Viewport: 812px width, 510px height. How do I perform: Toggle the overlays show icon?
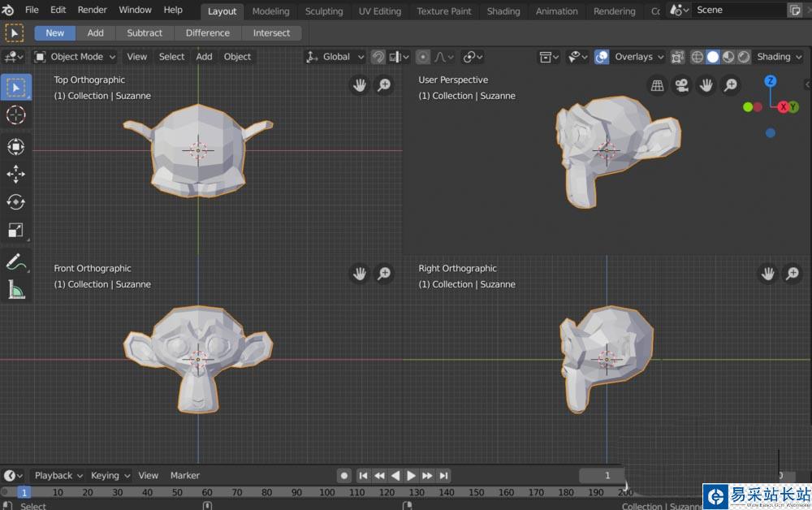pyautogui.click(x=601, y=57)
